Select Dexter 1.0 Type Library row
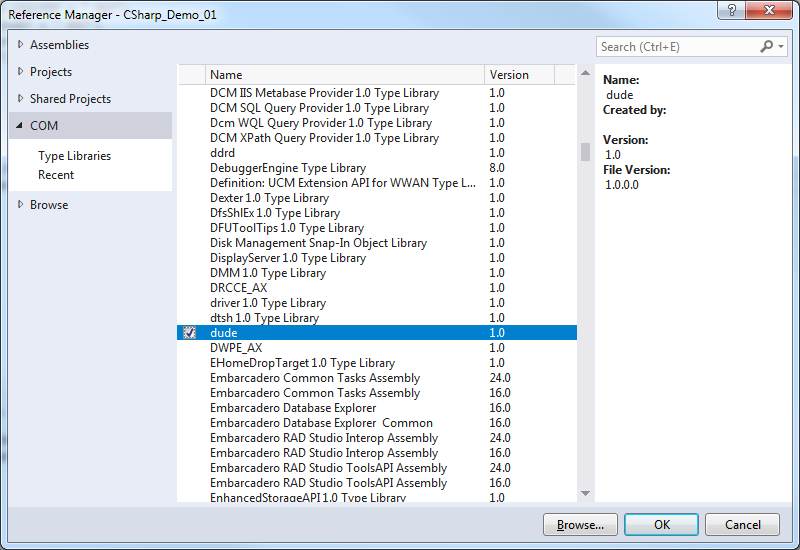The width and height of the screenshot is (800, 550). [x=377, y=198]
